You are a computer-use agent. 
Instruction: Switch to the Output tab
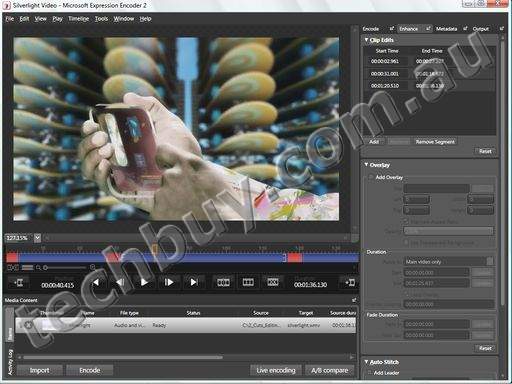coord(481,29)
